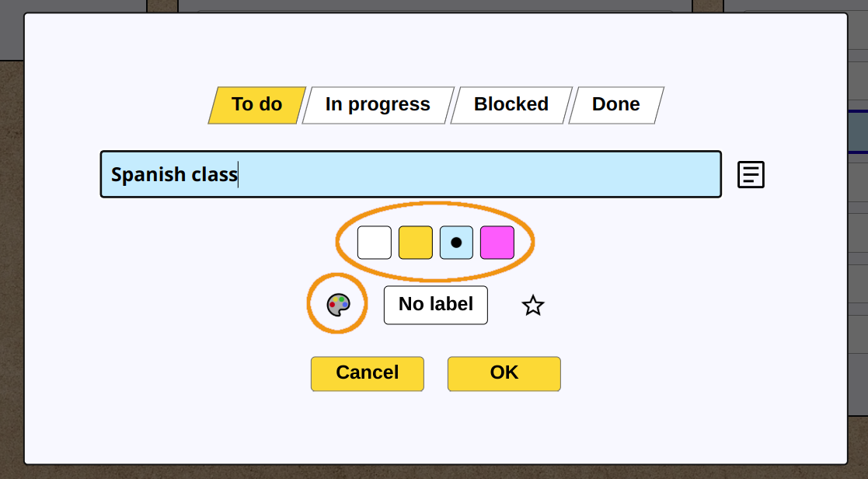The image size is (868, 479).
Task: Focus the Spanish class title field
Action: [x=411, y=174]
